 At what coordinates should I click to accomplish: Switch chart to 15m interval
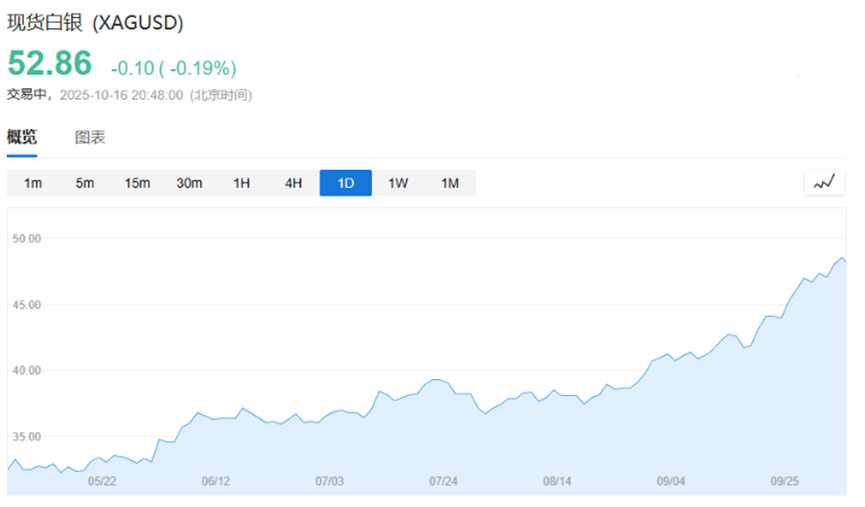point(137,183)
